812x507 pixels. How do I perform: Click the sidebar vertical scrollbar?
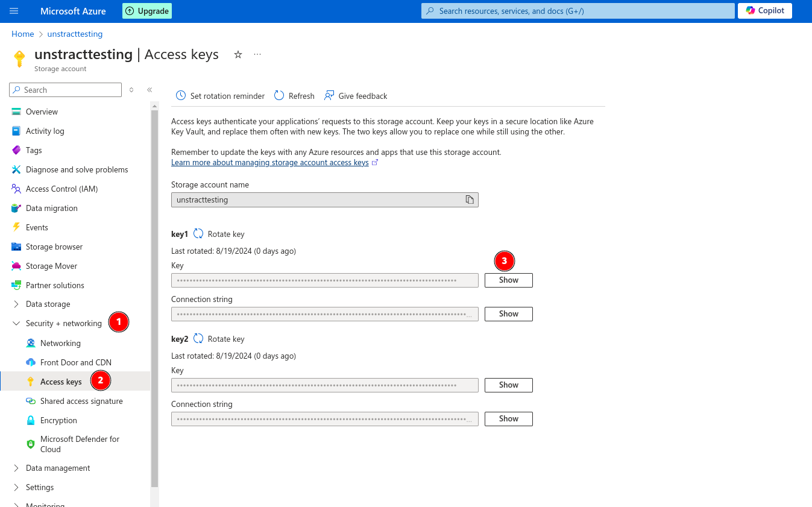tap(154, 298)
